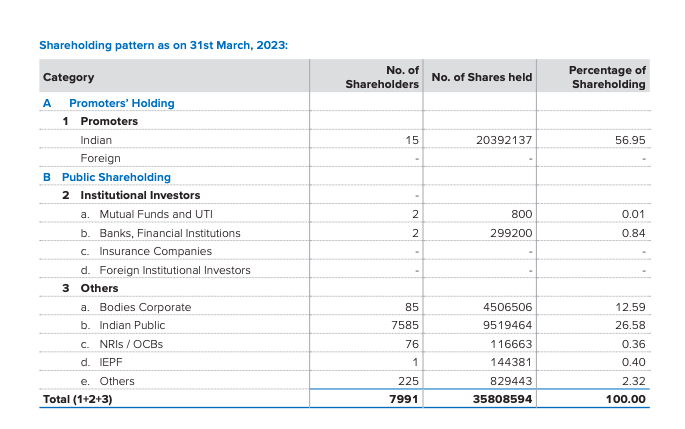Image resolution: width=685 pixels, height=429 pixels.
Task: Click the bold 'Promoters' row label numbered 1
Action: point(109,121)
